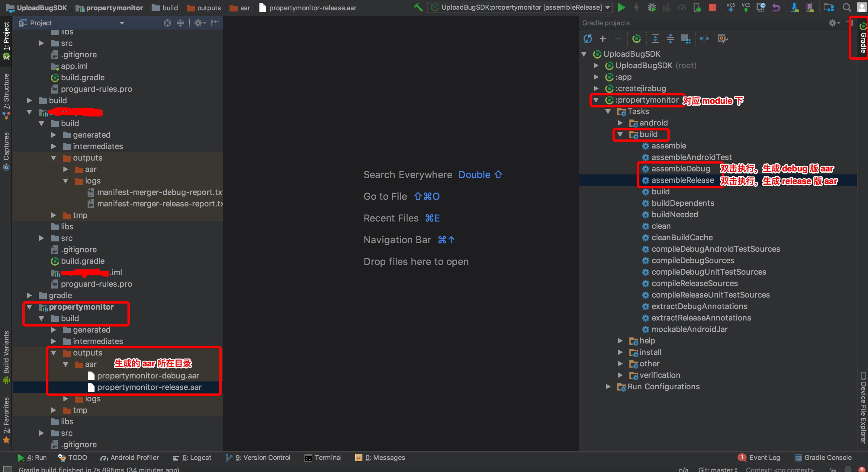
Task: Click Scroll from Source target icon
Action: click(x=167, y=23)
